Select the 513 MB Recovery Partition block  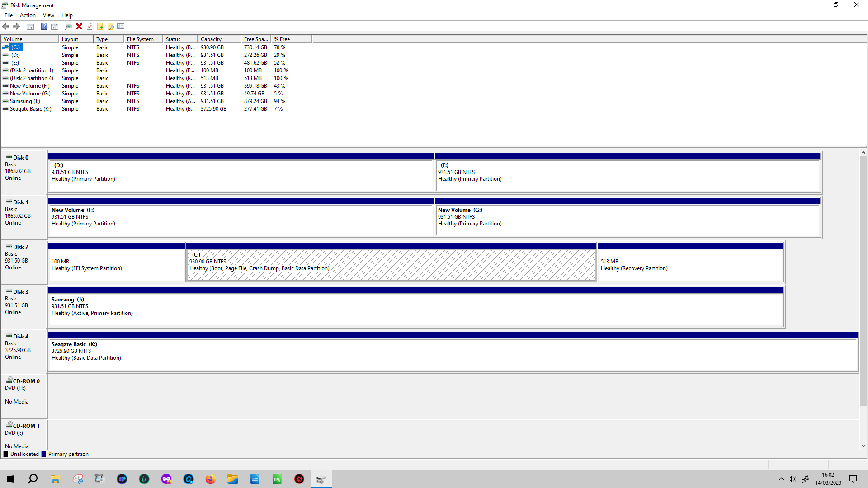(x=690, y=265)
